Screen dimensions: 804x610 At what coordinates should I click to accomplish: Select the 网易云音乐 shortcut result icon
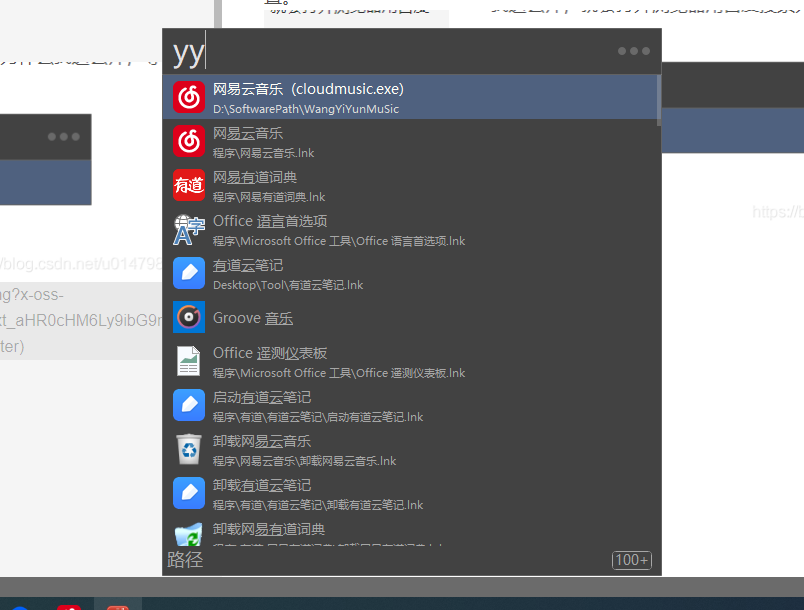(x=189, y=141)
